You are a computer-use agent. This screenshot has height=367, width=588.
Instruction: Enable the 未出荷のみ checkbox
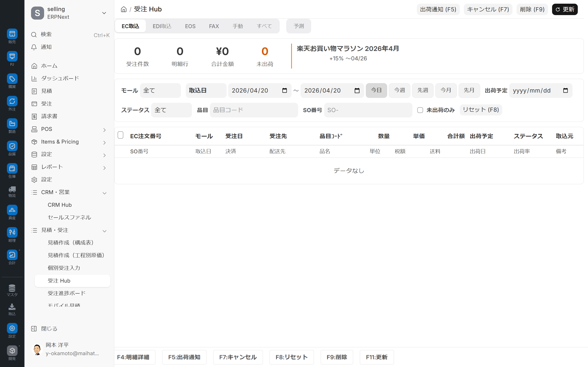pyautogui.click(x=420, y=110)
